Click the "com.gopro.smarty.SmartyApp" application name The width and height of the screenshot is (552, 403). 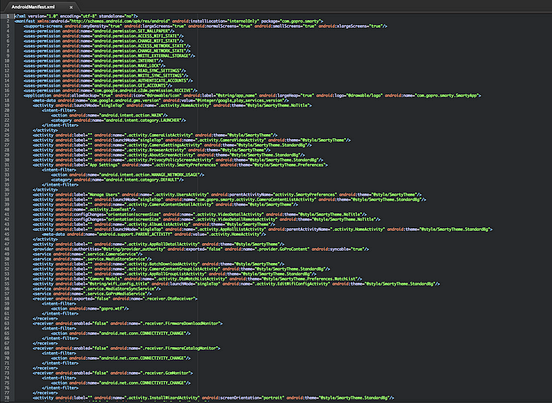446,95
